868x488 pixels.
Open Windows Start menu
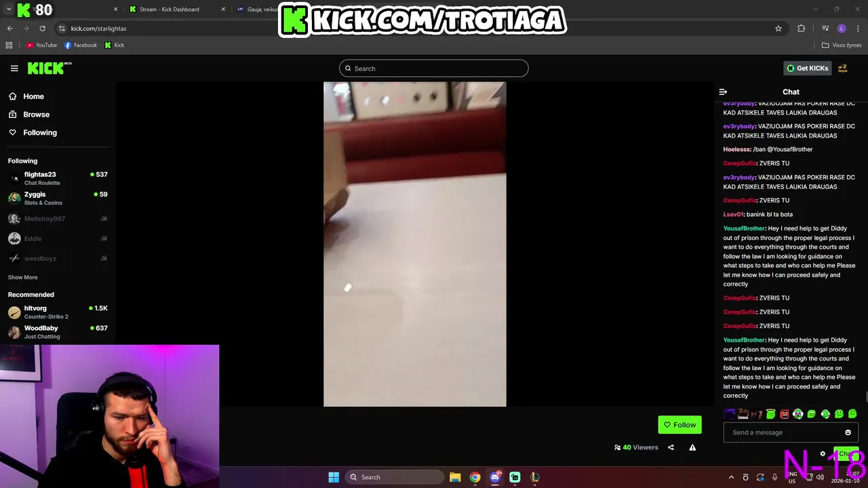[334, 477]
